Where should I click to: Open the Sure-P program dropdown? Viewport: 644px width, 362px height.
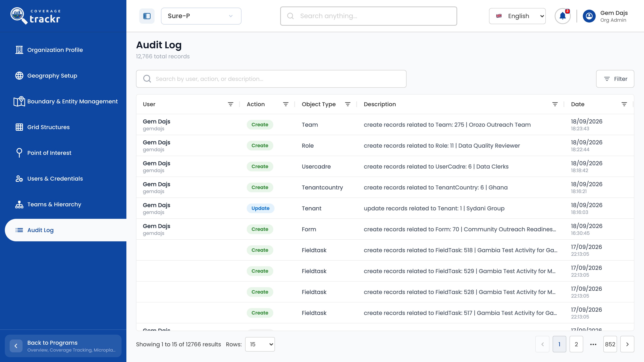pyautogui.click(x=201, y=16)
